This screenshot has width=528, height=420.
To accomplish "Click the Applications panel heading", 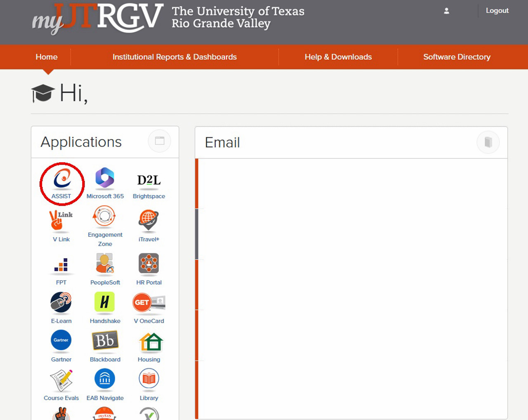I will click(81, 142).
